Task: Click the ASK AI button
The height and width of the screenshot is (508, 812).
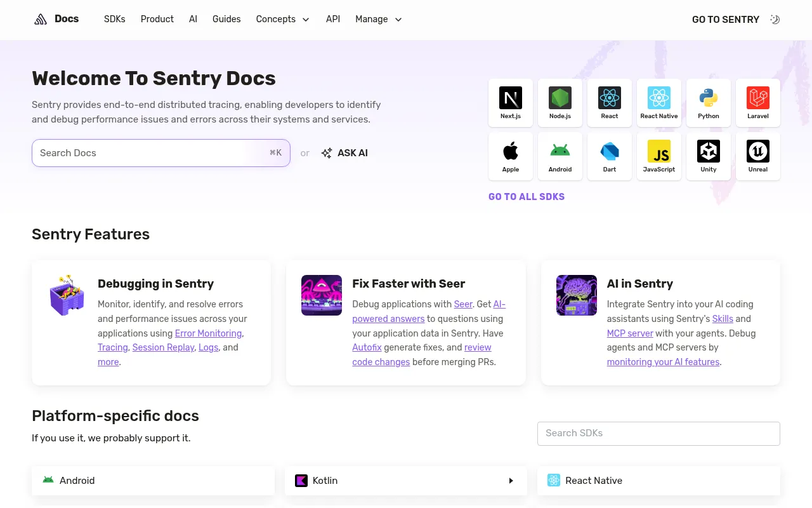Action: [x=344, y=153]
